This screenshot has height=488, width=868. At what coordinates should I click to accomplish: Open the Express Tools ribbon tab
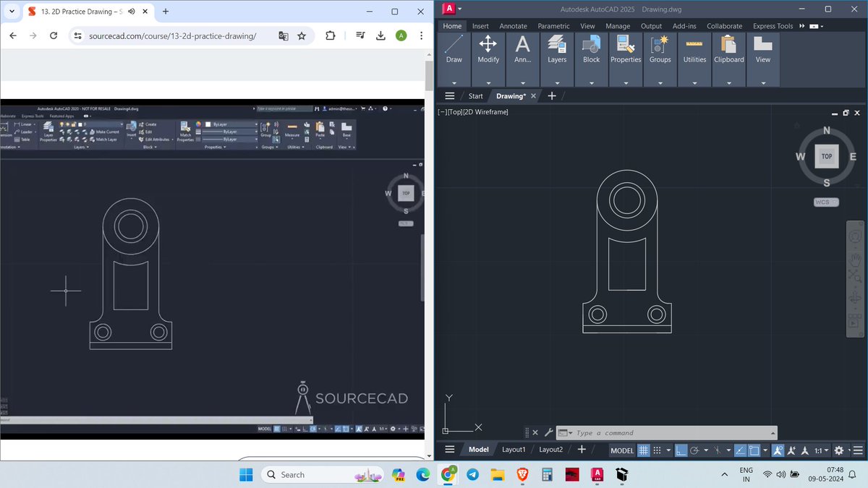pyautogui.click(x=773, y=26)
